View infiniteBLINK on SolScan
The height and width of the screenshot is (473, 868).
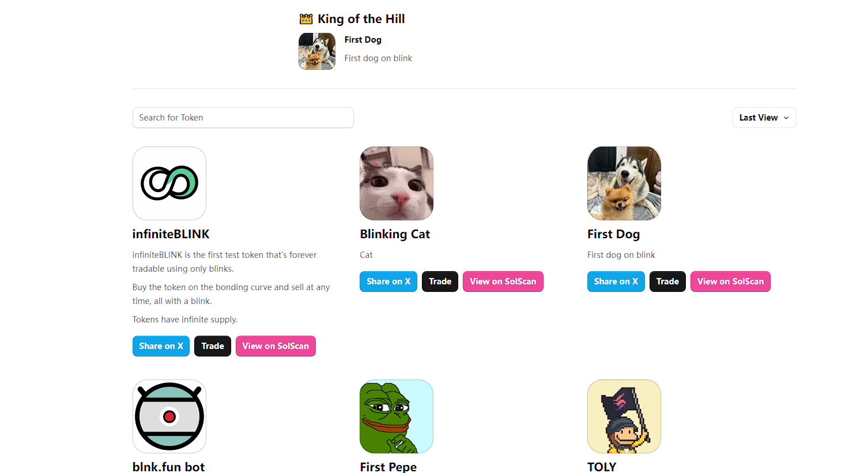coord(276,346)
